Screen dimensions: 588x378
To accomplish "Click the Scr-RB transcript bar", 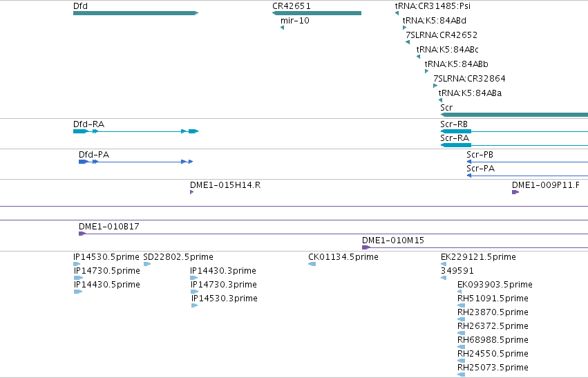I will 514,131.
